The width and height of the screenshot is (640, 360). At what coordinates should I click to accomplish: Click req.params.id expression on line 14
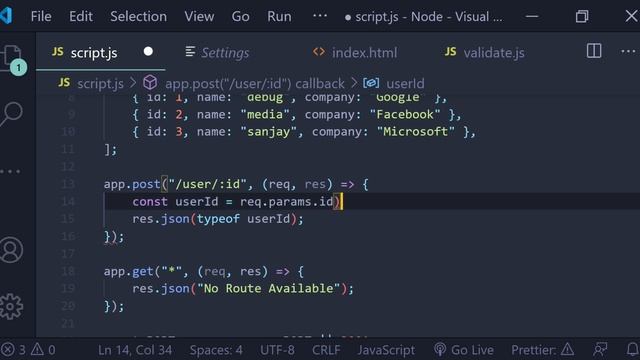(287, 202)
